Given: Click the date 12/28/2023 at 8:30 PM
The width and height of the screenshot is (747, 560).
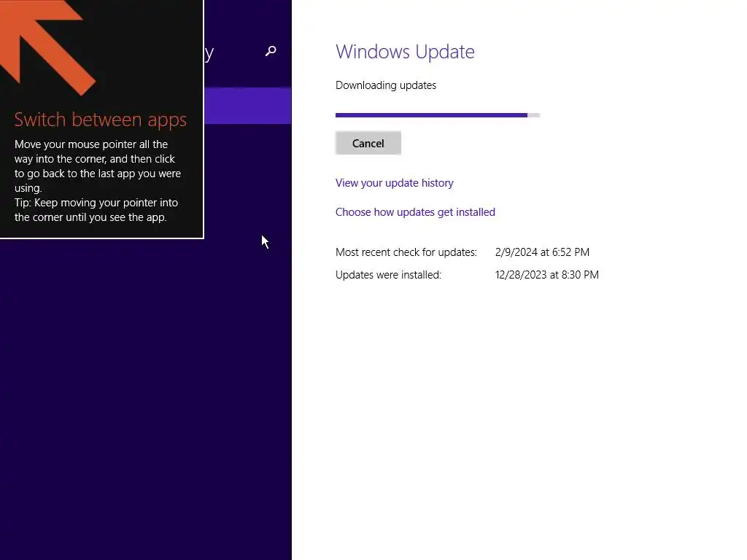Looking at the screenshot, I should pyautogui.click(x=547, y=275).
